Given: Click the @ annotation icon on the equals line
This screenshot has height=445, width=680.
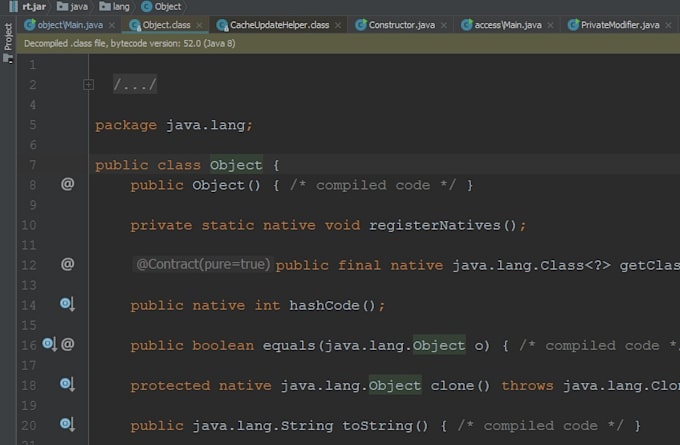Looking at the screenshot, I should pyautogui.click(x=68, y=345).
